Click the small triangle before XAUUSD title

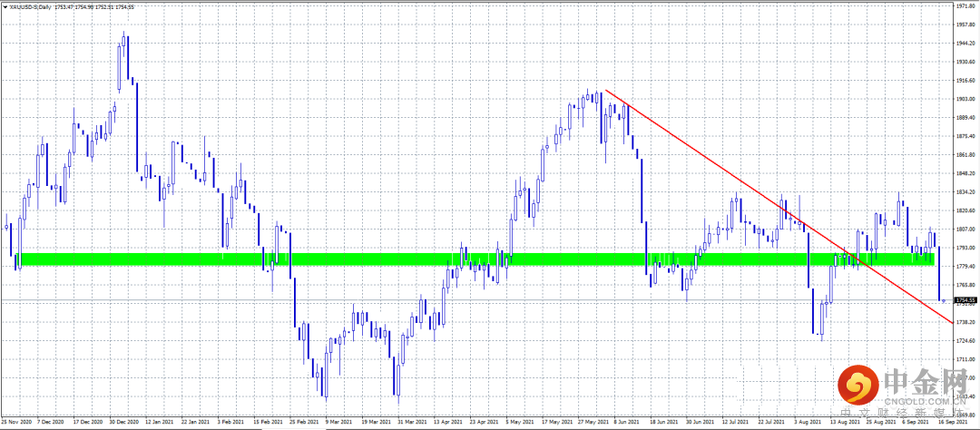click(5, 6)
